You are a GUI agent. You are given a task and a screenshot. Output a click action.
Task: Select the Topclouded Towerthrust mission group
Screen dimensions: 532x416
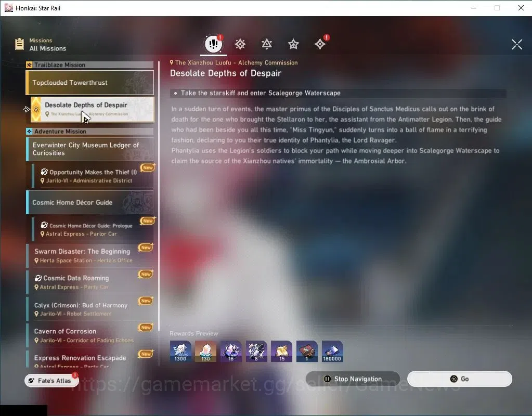pos(89,83)
